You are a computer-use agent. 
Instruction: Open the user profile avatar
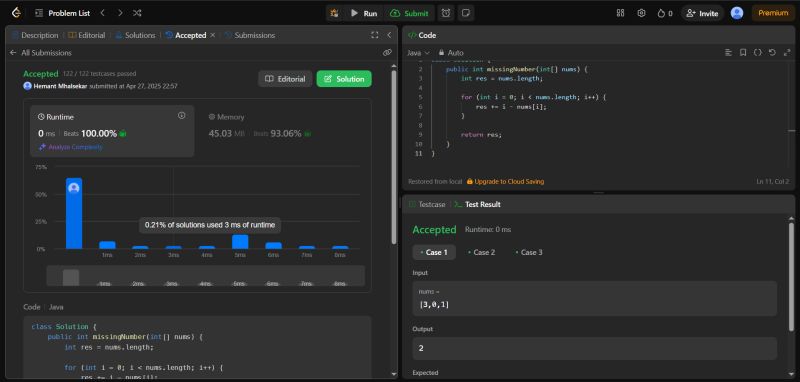[x=737, y=13]
